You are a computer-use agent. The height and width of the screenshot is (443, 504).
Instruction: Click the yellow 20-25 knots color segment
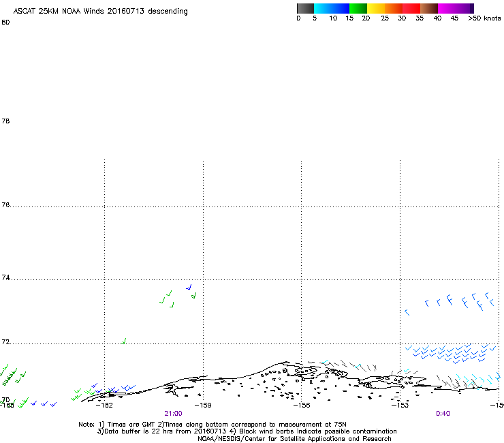[376, 8]
